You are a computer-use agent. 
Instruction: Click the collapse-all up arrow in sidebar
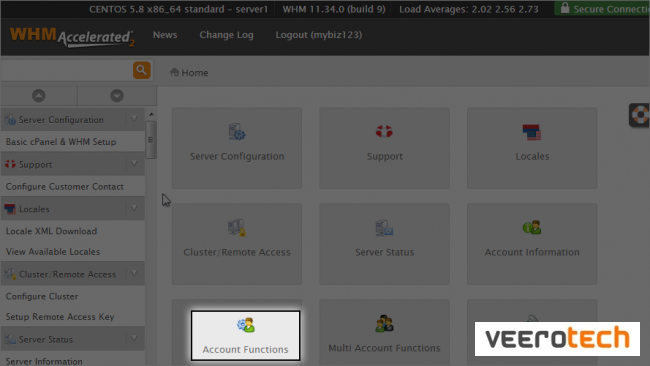pyautogui.click(x=39, y=96)
